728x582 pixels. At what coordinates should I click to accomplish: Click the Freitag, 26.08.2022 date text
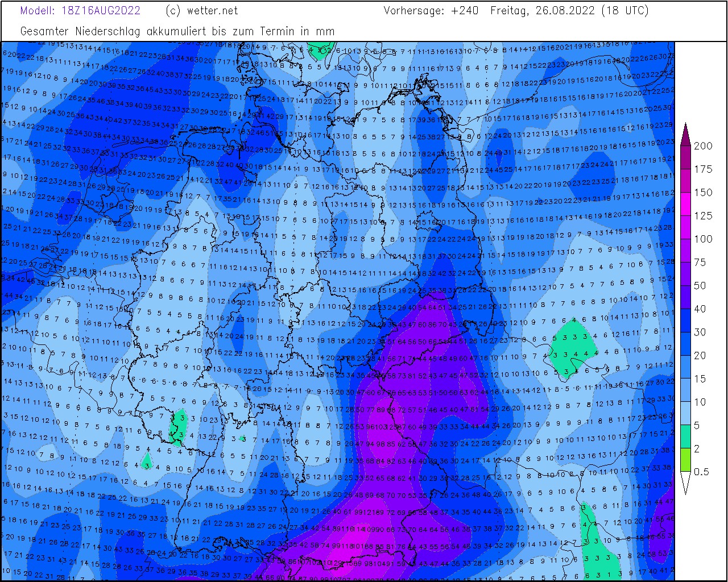tap(543, 11)
